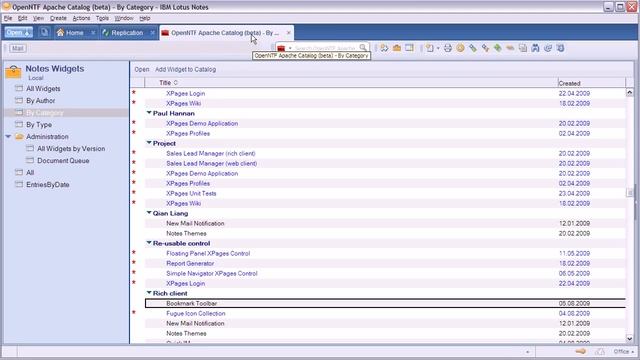This screenshot has width=640, height=360.
Task: Select the Simple Navigator XPages Control entry
Action: pos(385,273)
